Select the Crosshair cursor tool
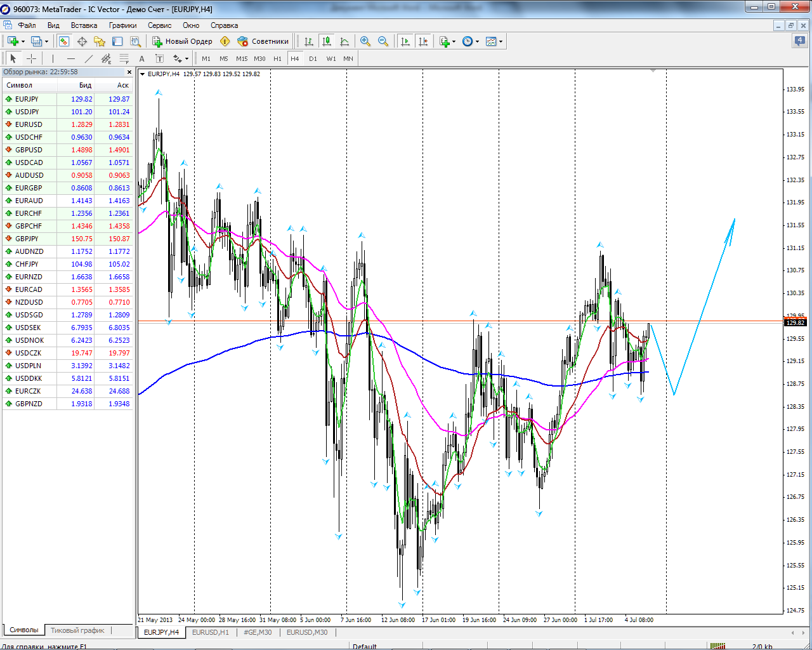 (x=31, y=58)
